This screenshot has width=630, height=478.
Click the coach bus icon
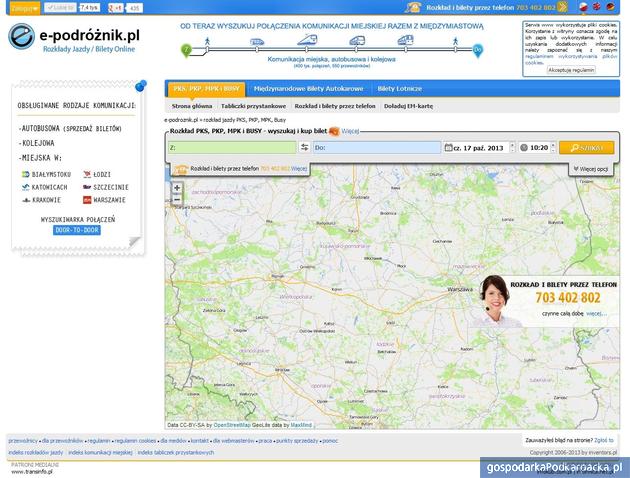pos(357,41)
